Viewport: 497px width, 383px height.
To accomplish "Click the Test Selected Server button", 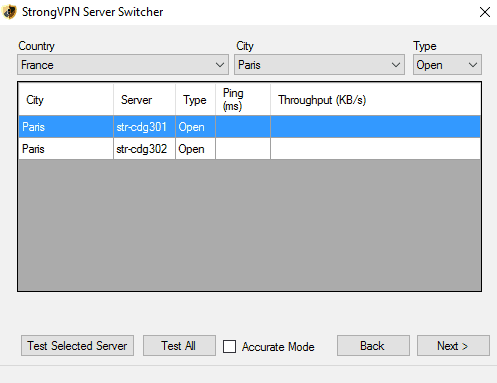I will pos(77,346).
